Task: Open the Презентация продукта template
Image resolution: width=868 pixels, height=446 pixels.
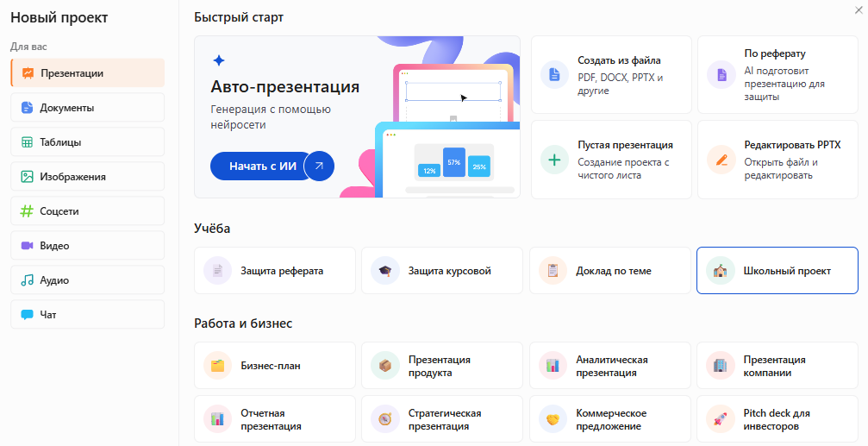Action: 441,365
